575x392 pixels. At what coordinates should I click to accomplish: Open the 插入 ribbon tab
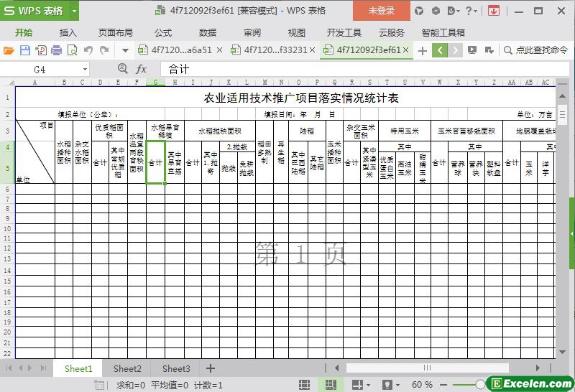68,32
